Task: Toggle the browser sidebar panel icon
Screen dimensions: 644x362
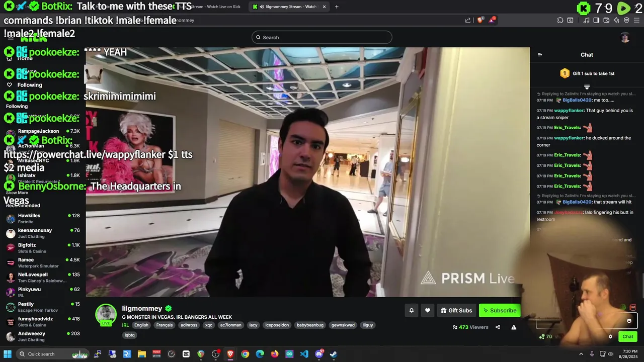Action: (x=596, y=20)
